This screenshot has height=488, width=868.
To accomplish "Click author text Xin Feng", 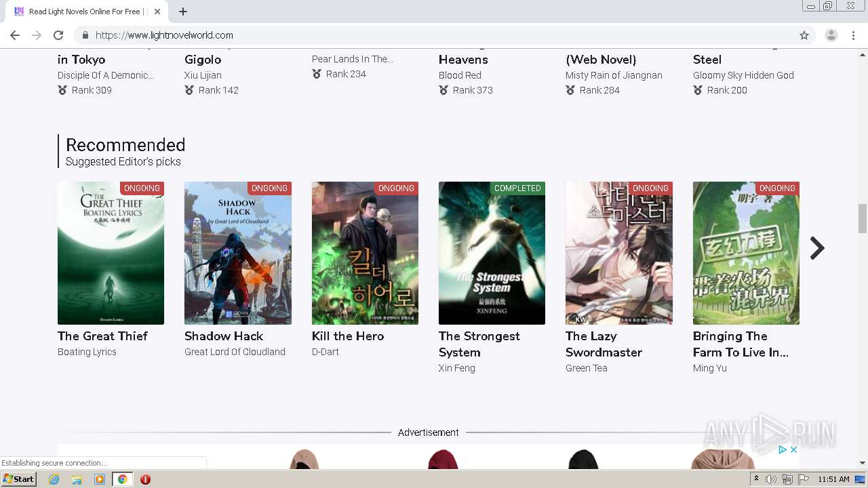I will (457, 368).
